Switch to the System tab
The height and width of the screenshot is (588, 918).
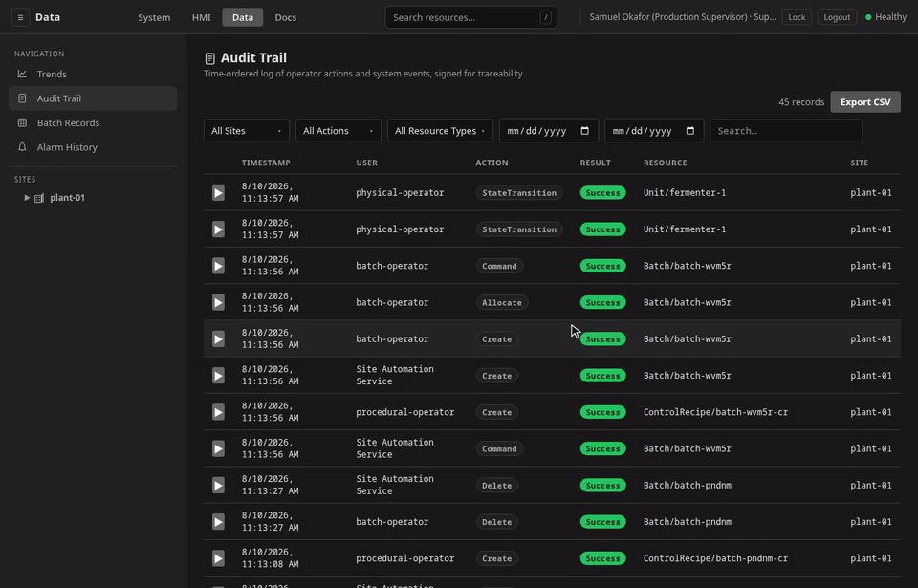(x=154, y=17)
